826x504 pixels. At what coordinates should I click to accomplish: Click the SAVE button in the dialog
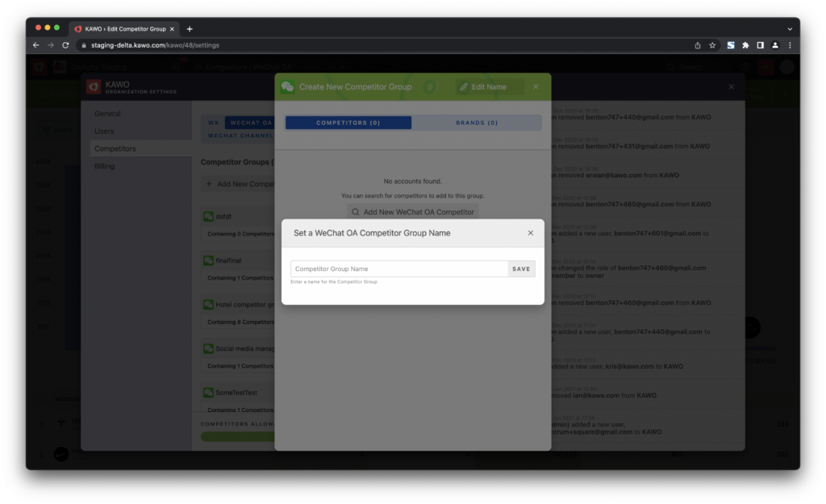click(521, 269)
